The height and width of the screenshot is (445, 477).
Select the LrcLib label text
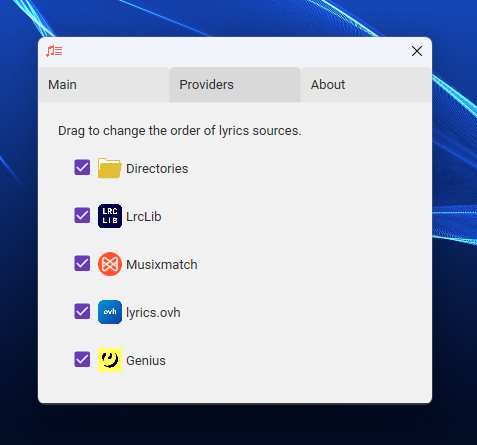[144, 217]
